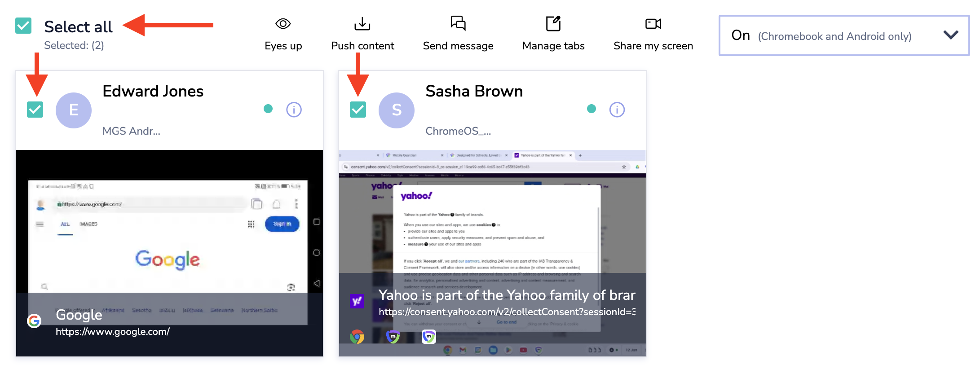980x378 pixels.
Task: Click the Edward Jones student name
Action: (x=153, y=91)
